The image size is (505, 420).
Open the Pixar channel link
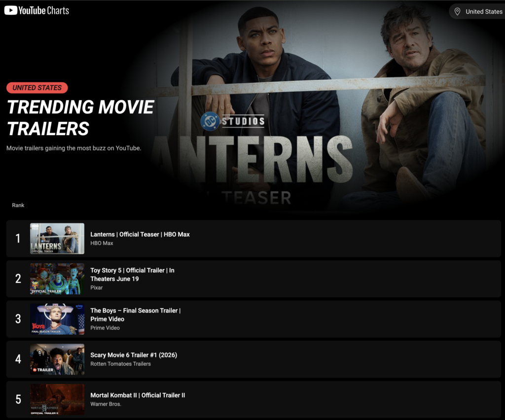tap(96, 287)
